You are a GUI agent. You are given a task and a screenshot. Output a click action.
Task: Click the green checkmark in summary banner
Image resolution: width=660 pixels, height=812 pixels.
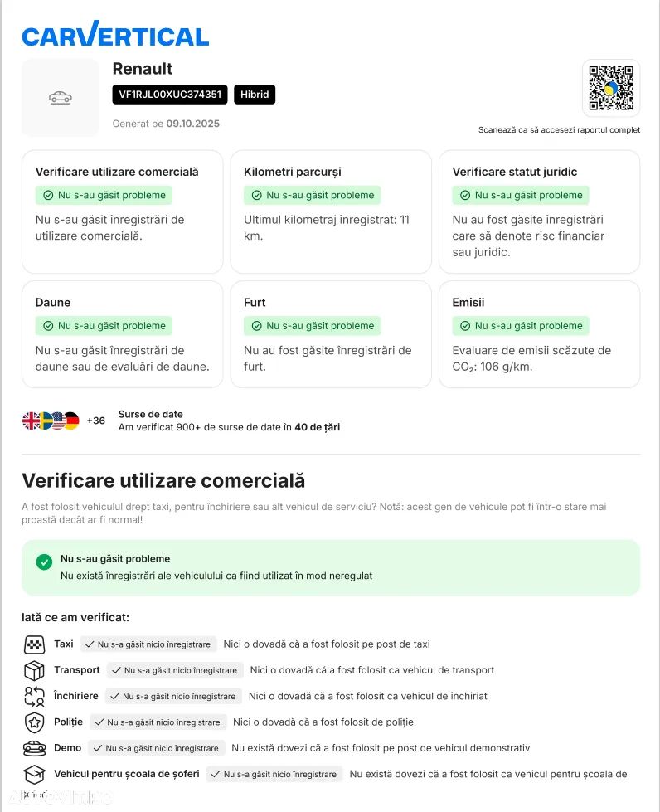pyautogui.click(x=44, y=562)
